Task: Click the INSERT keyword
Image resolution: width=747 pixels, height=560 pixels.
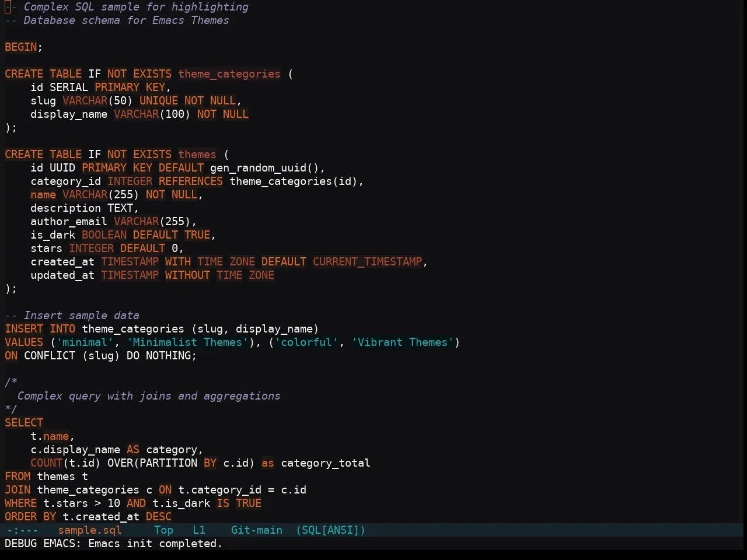Action: tap(24, 329)
